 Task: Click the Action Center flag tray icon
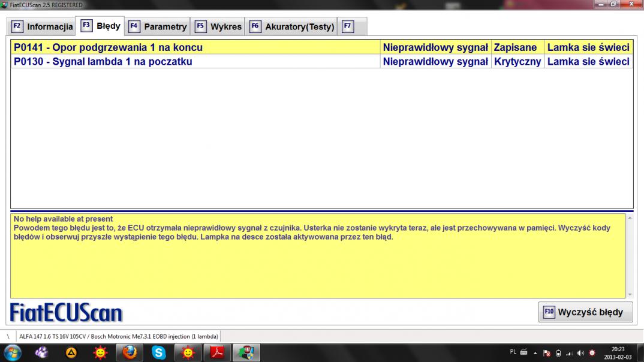[547, 353]
